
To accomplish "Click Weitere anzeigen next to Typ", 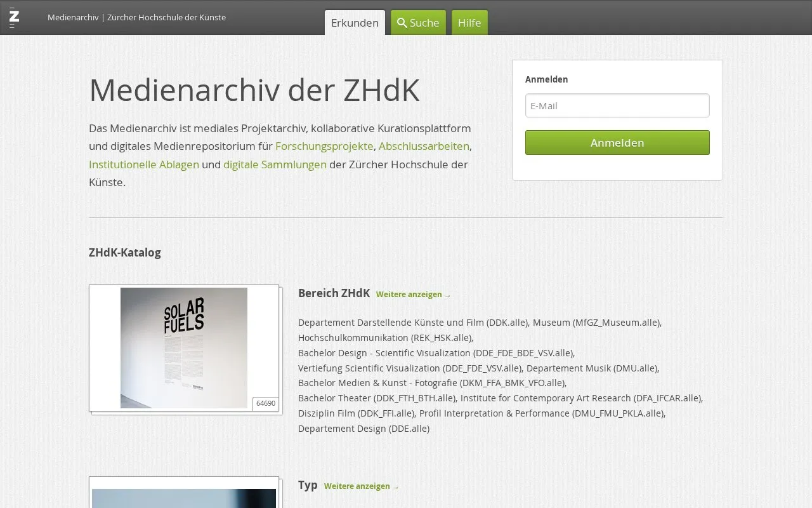I will [362, 486].
